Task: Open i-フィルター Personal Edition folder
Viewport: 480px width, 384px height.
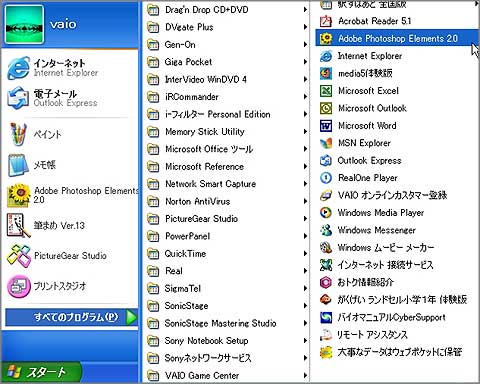Action: tap(227, 114)
